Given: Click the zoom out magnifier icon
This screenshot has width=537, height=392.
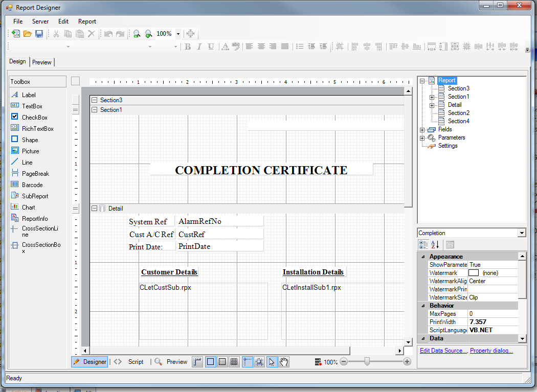Looking at the screenshot, I should tap(137, 34).
